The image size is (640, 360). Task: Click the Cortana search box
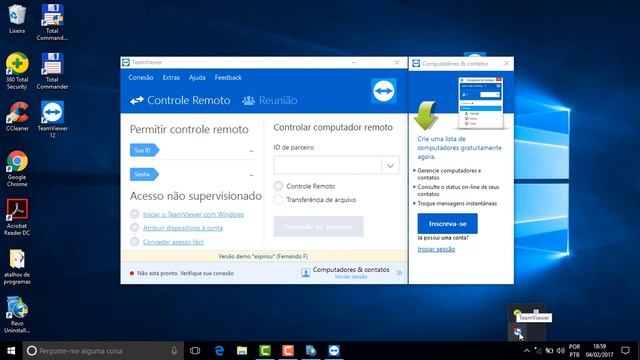coord(103,351)
